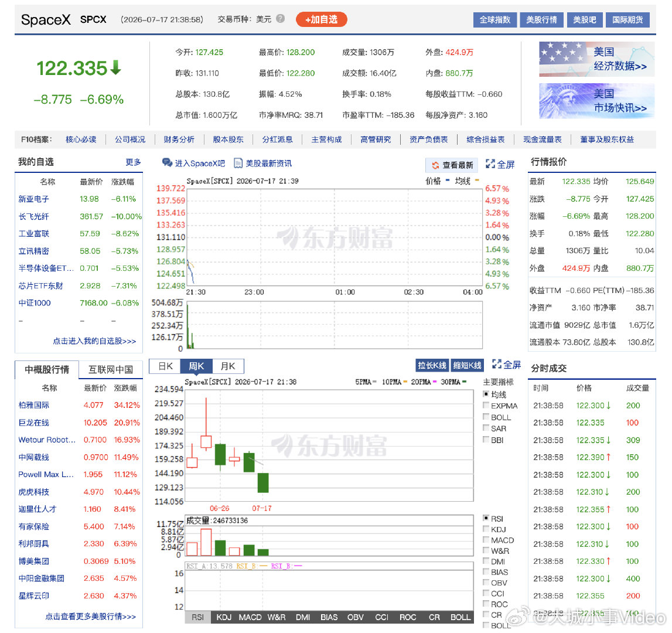Select the CCI sub-indicator checkbox
672x633 pixels.
tap(486, 593)
